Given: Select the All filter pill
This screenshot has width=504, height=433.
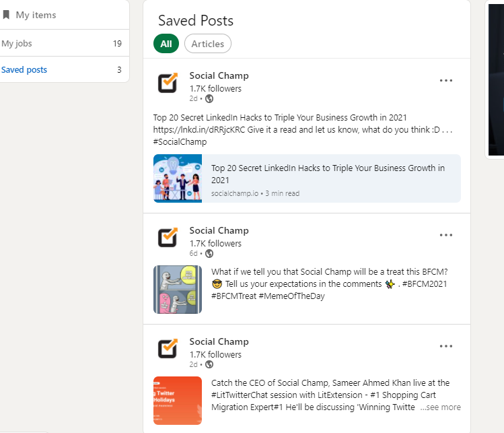Looking at the screenshot, I should (x=166, y=44).
